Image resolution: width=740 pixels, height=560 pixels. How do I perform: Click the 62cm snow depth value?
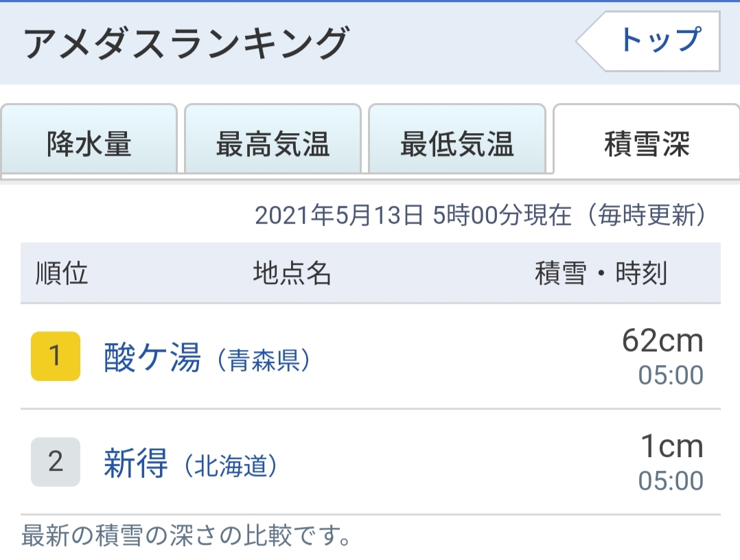click(x=662, y=341)
